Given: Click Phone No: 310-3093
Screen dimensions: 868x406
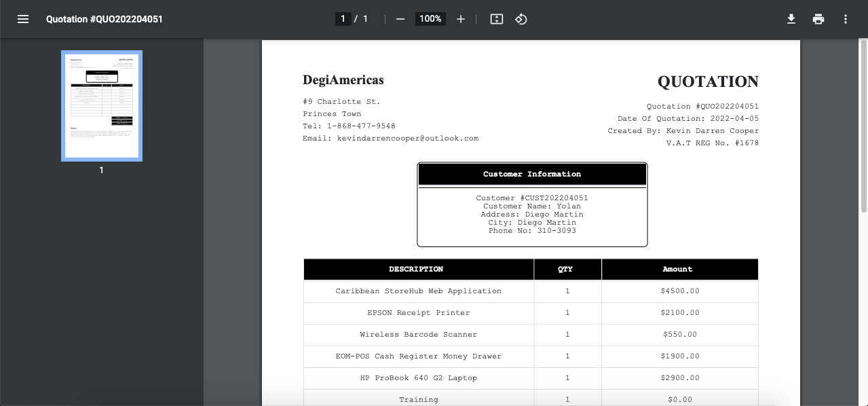Looking at the screenshot, I should click(x=532, y=231).
